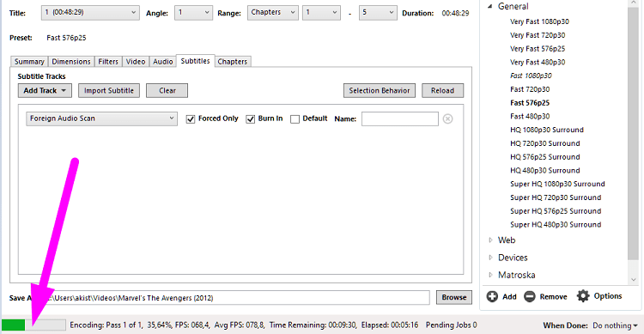644x334 pixels.
Task: Click the Selection Behavior button
Action: click(x=380, y=91)
